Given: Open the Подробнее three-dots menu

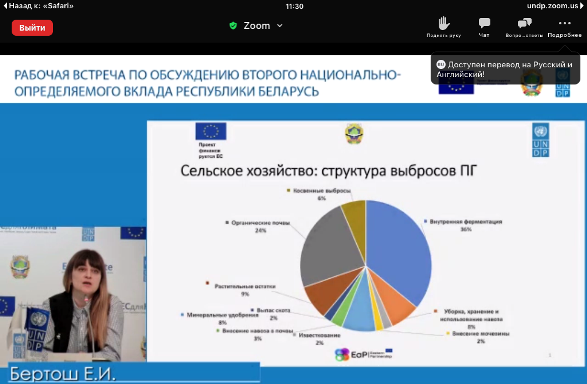Looking at the screenshot, I should click(x=565, y=23).
